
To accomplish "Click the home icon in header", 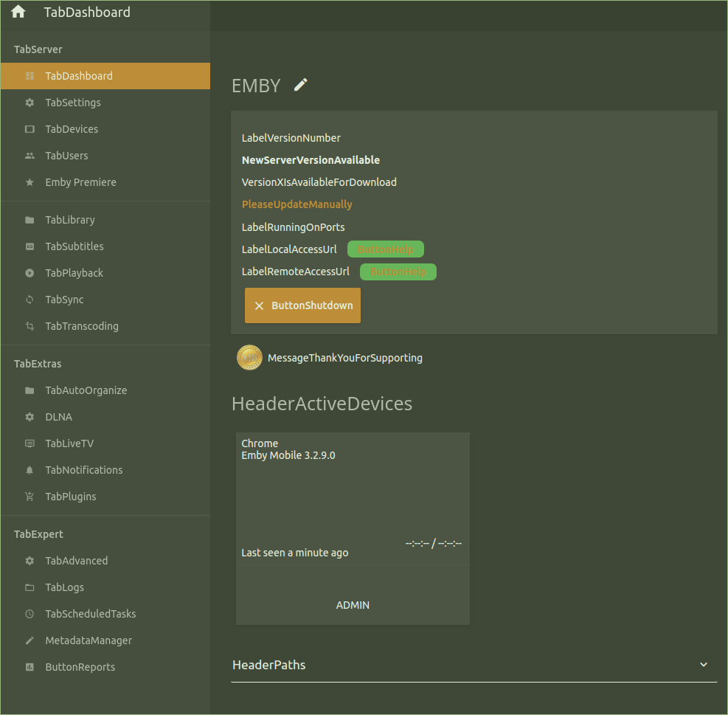I will [x=18, y=12].
